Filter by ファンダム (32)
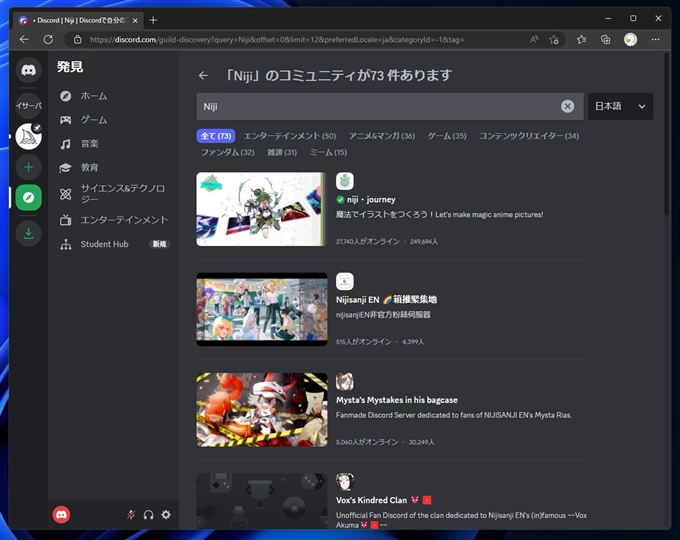The width and height of the screenshot is (680, 540). (228, 152)
